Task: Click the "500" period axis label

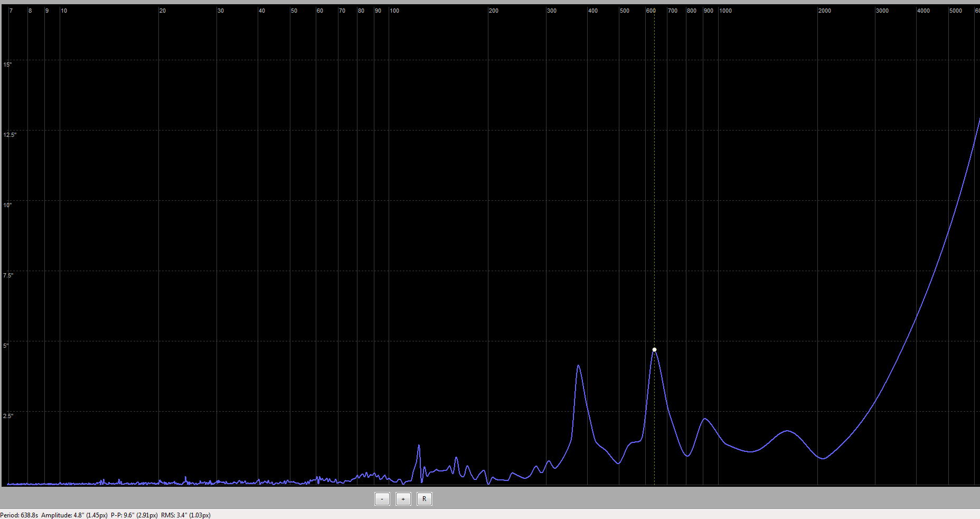Action: click(625, 11)
